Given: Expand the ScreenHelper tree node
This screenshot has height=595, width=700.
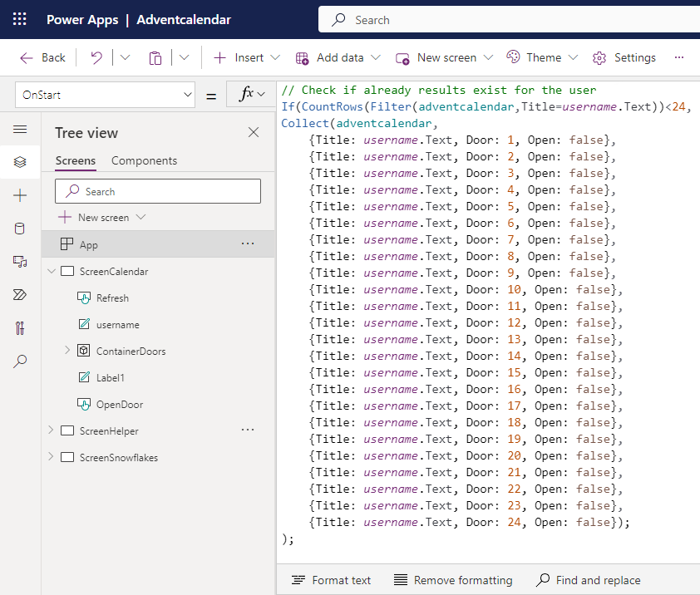Looking at the screenshot, I should click(51, 430).
